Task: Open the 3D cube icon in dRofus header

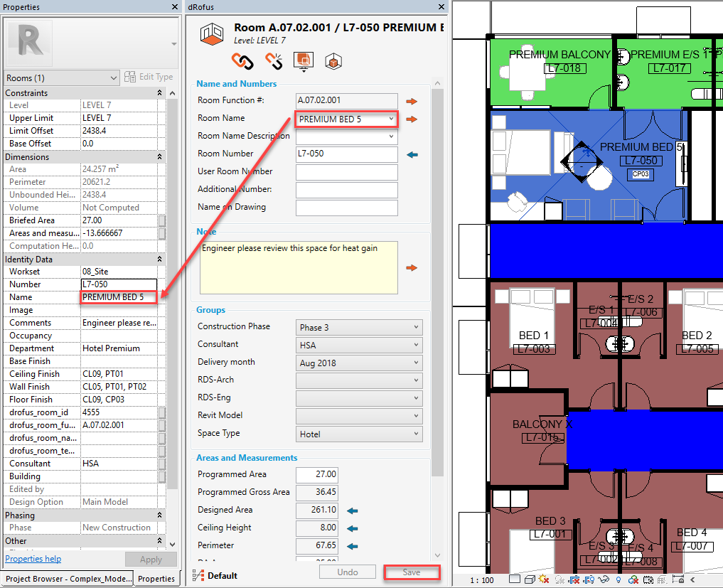Action: click(x=333, y=62)
